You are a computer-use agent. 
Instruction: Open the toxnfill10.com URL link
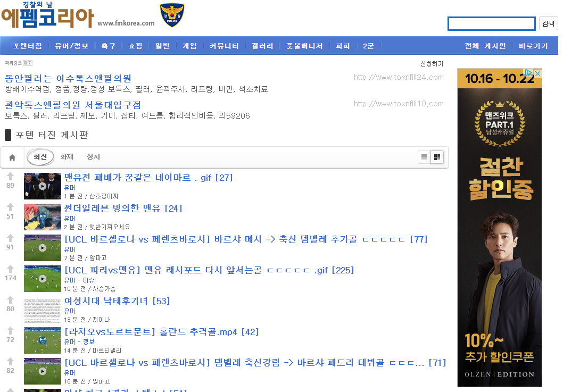click(x=399, y=104)
